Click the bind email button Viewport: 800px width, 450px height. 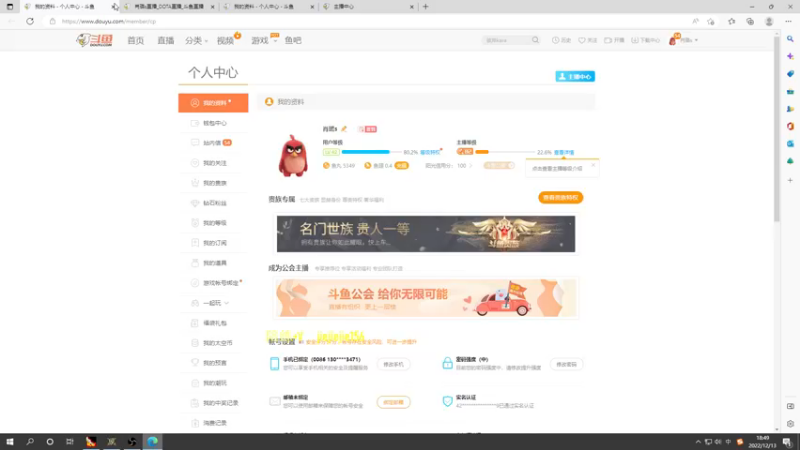[393, 402]
